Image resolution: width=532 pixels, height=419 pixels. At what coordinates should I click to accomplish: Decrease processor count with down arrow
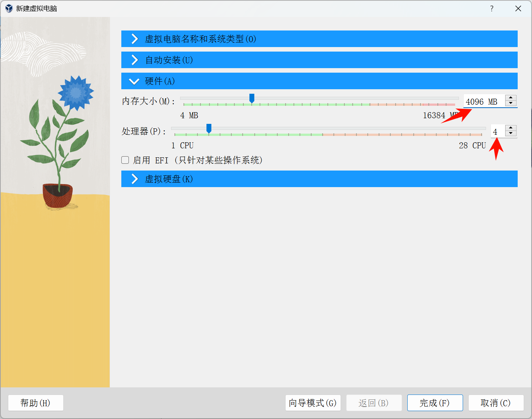[x=511, y=134]
